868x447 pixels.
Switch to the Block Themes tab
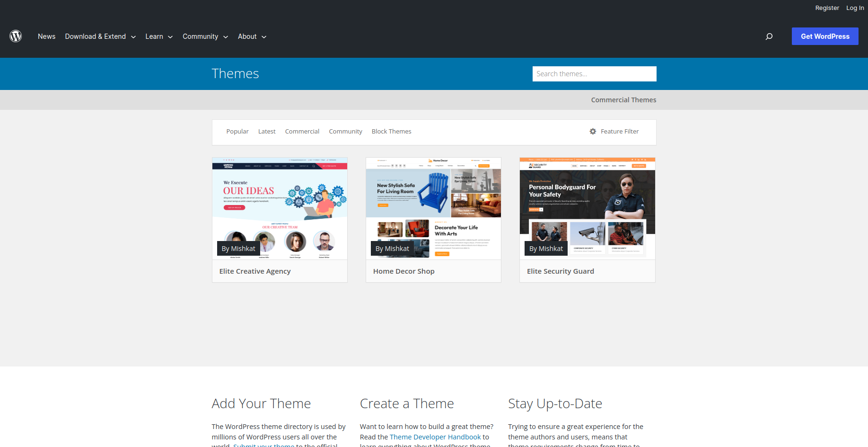(x=391, y=131)
